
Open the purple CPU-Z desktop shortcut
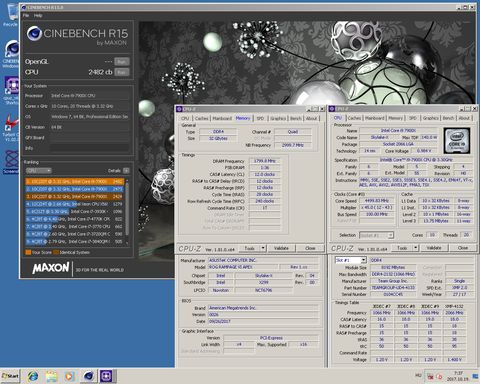(x=12, y=86)
